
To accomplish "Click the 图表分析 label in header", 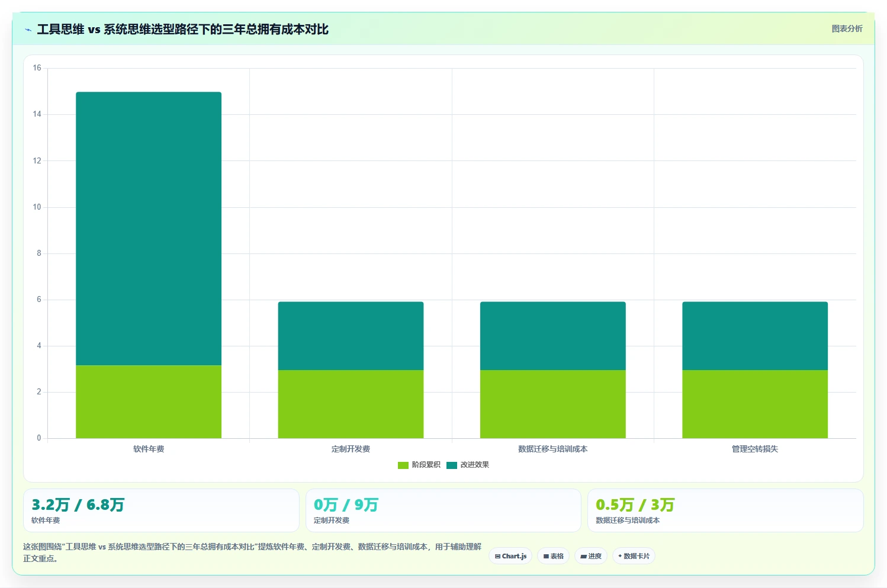I will [847, 28].
